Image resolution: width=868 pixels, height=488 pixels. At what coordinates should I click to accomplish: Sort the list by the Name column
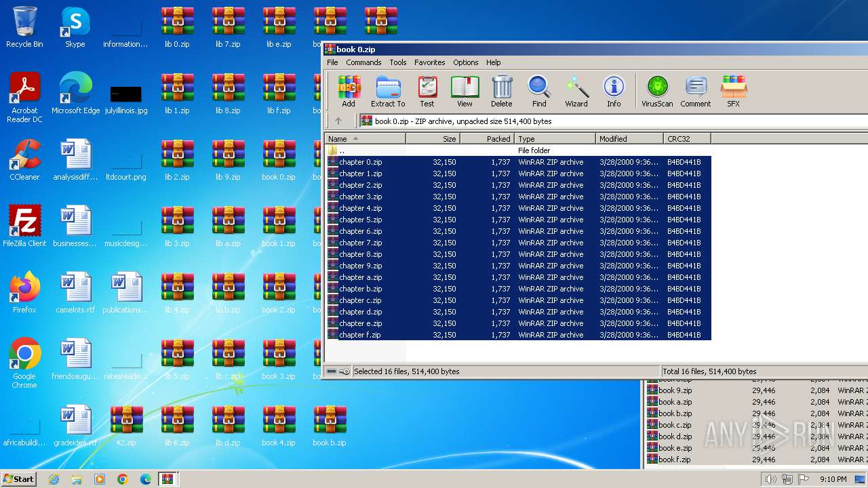[x=366, y=139]
